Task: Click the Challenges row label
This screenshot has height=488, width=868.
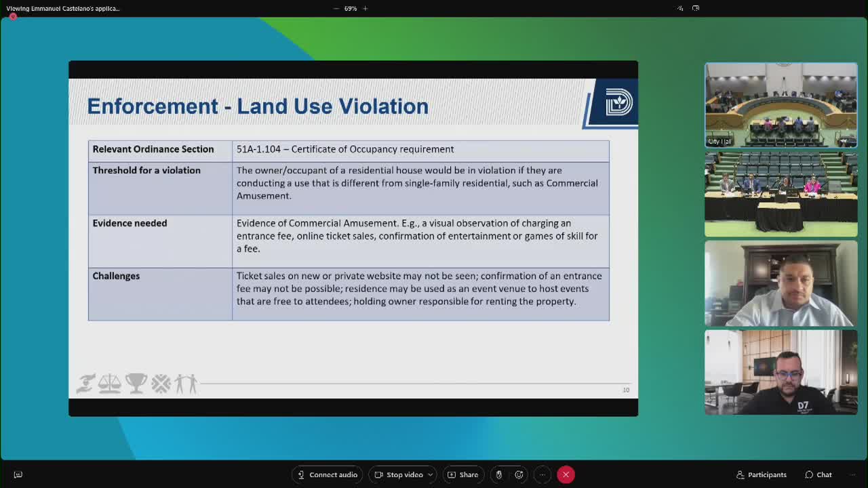Action: 116,276
